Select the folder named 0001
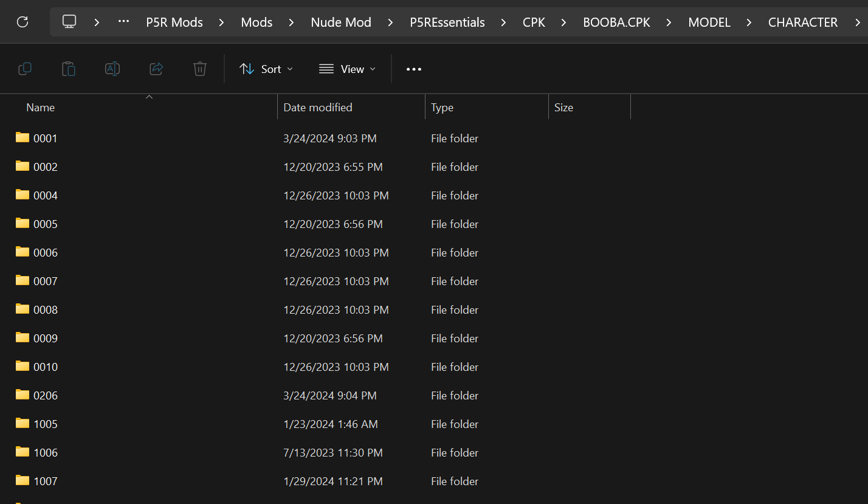 (x=46, y=139)
